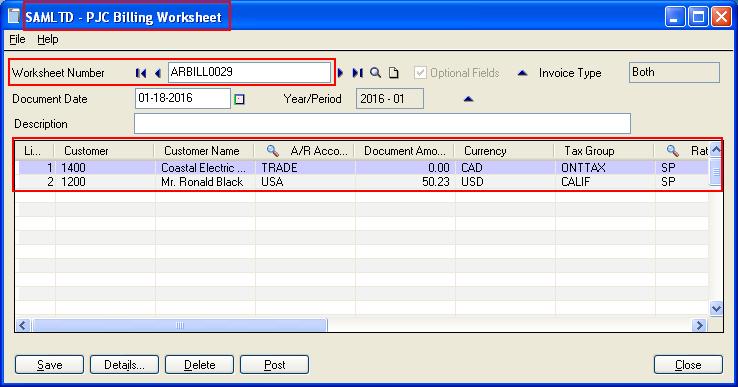Click the grid vertical scrollbar up arrow

tap(716, 150)
